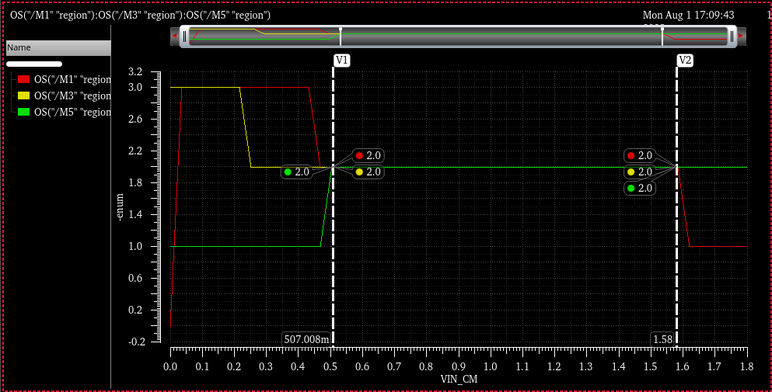Viewport: 772px width, 392px height.
Task: Click the V1 vertical marker label
Action: tap(342, 61)
